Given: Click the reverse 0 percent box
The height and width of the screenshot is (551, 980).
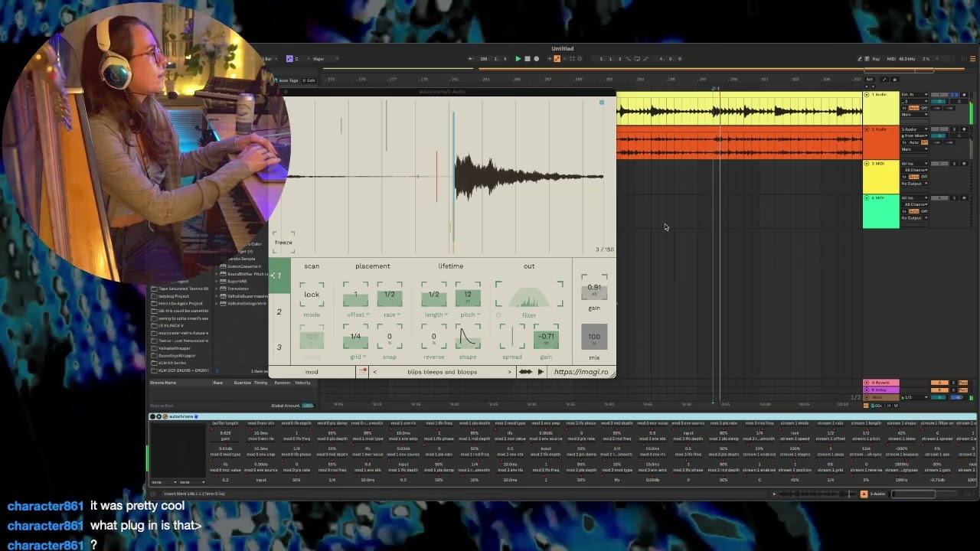Looking at the screenshot, I should pyautogui.click(x=434, y=337).
